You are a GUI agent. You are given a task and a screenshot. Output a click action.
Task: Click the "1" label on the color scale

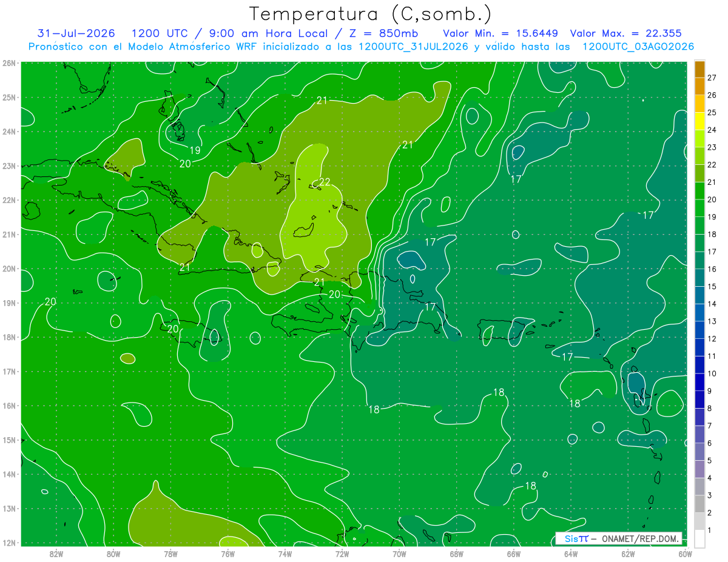(x=710, y=530)
